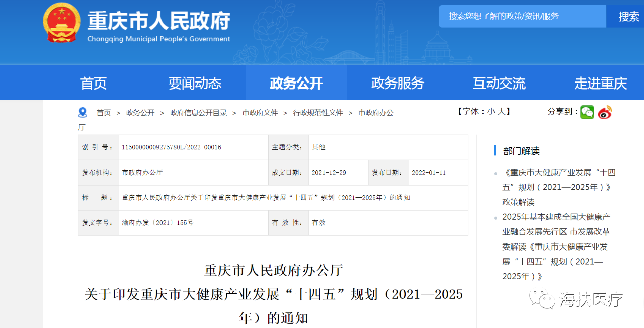Click 行政规范性文件 breadcrumb link
Screen dimensions: 644x328
coord(318,113)
